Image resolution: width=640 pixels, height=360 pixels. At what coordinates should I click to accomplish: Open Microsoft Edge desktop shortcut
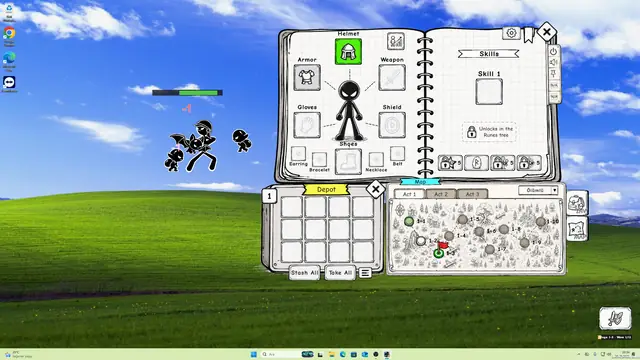[9, 59]
